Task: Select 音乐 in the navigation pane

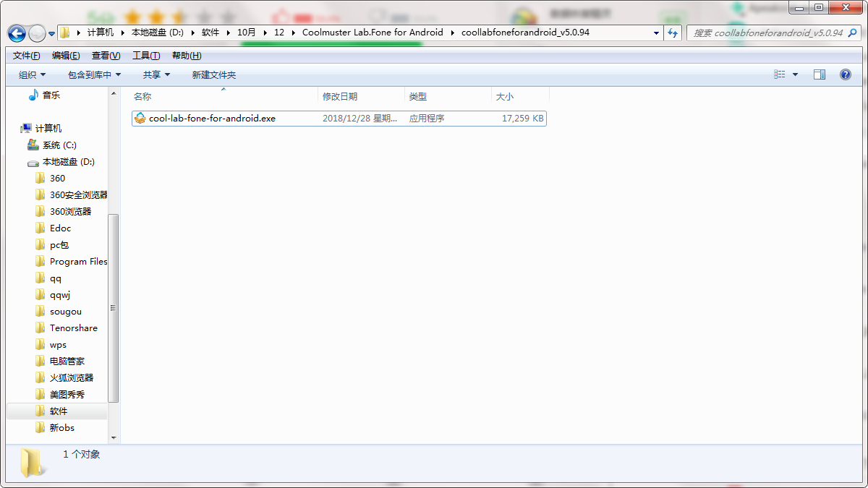Action: point(51,95)
